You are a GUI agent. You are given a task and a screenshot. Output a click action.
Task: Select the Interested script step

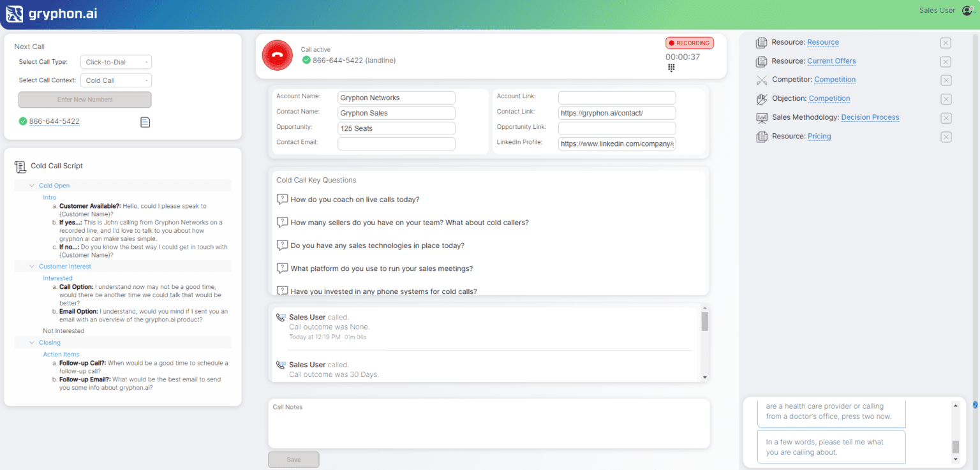(57, 278)
